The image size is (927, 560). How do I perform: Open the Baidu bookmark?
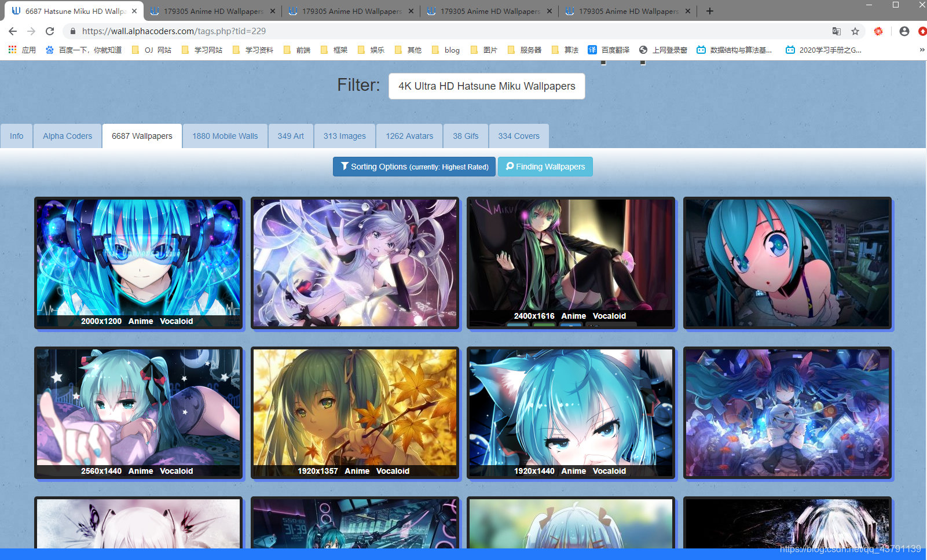pyautogui.click(x=83, y=50)
